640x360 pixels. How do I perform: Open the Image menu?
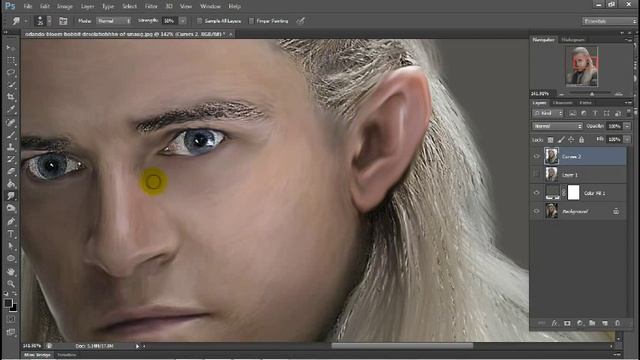[64, 6]
